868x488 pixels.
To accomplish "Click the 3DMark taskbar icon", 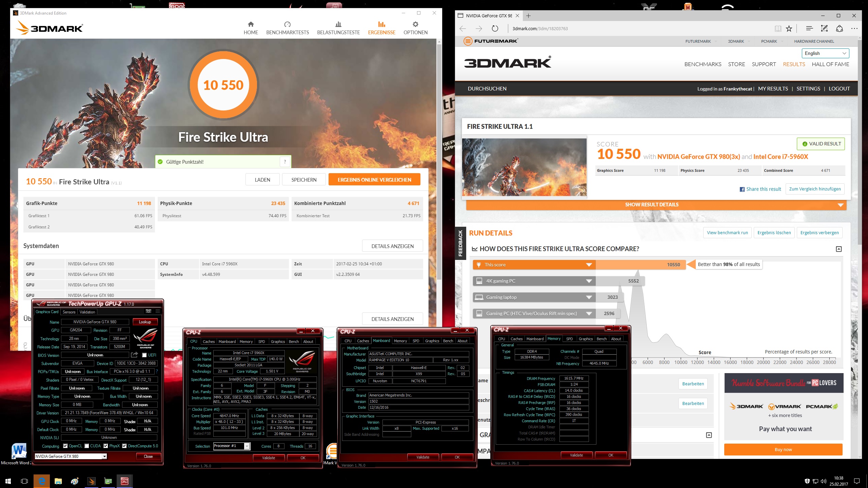I will (x=91, y=481).
